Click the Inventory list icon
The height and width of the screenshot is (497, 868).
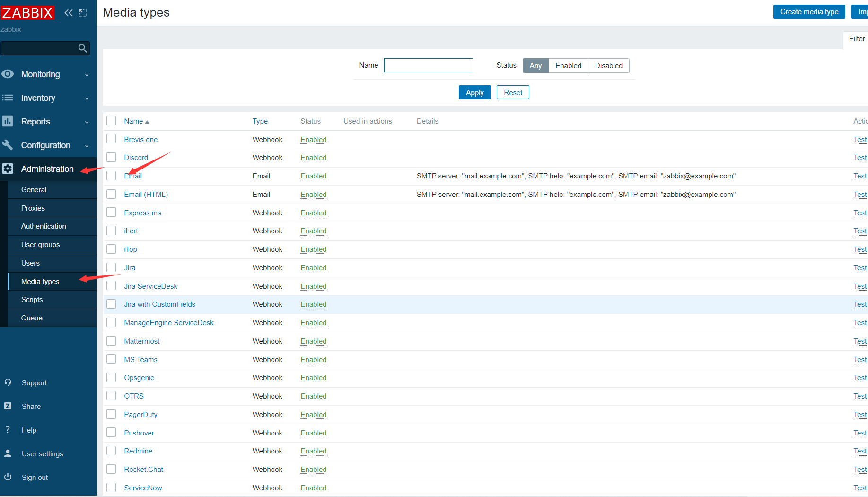tap(8, 98)
